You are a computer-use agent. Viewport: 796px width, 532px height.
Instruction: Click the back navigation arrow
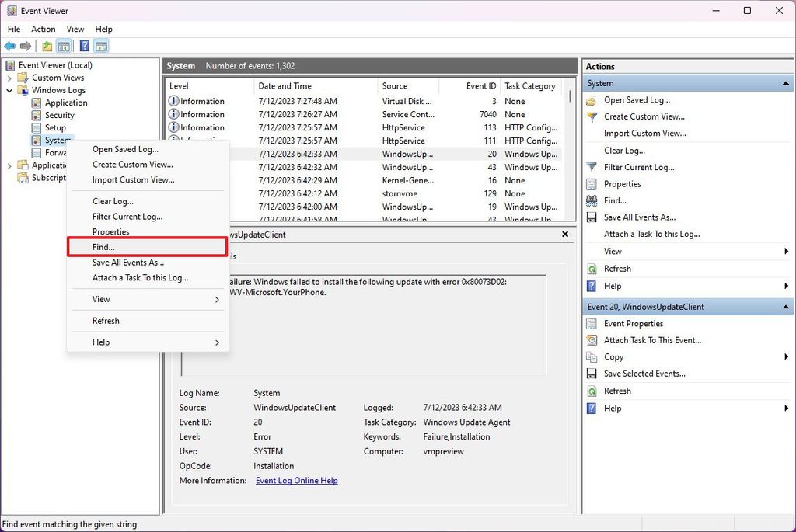click(x=10, y=45)
